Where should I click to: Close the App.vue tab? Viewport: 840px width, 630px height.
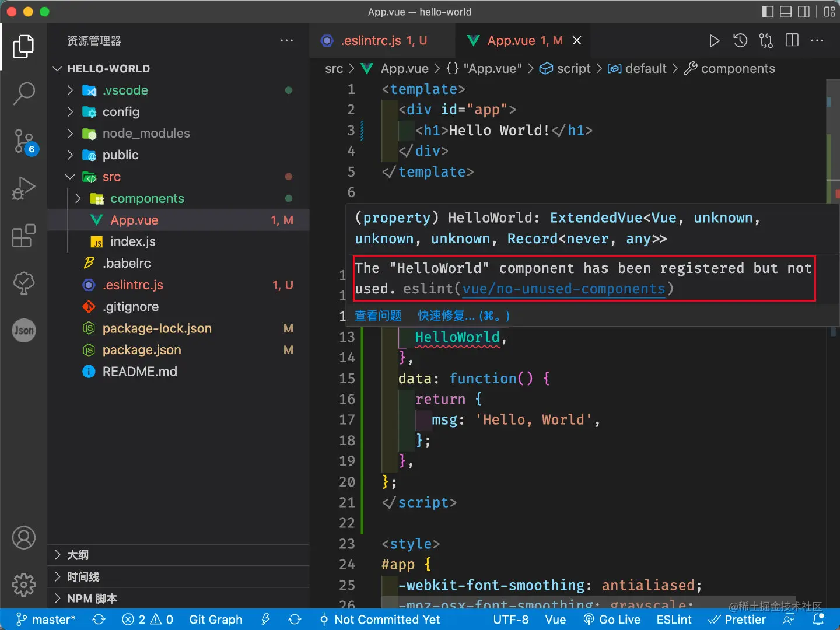[577, 41]
